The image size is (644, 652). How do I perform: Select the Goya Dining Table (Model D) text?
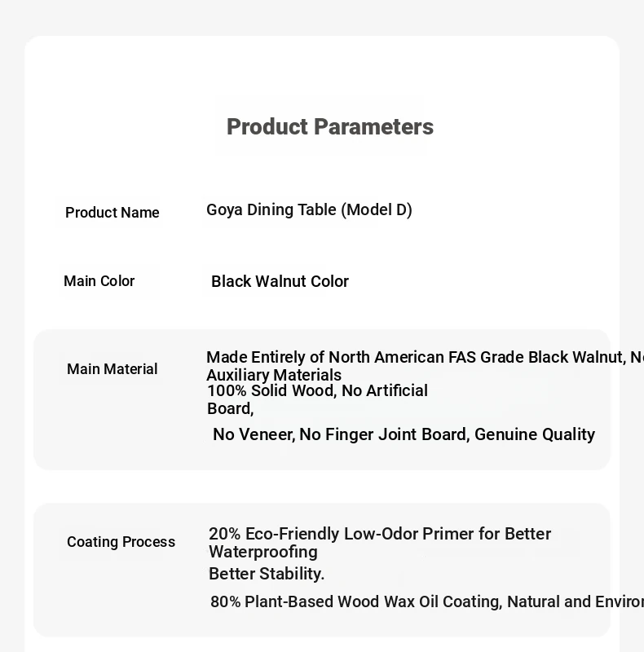pyautogui.click(x=309, y=210)
